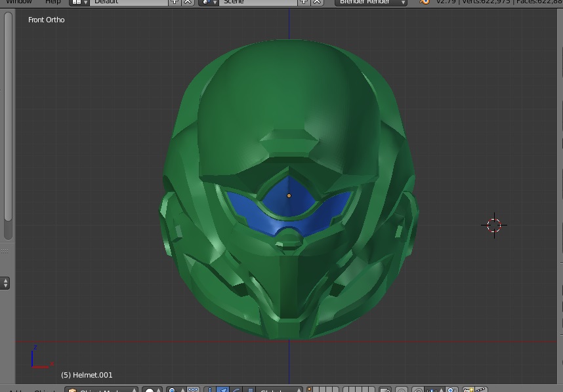Browse scenes with the Scene icon
The image size is (563, 392).
(209, 2)
